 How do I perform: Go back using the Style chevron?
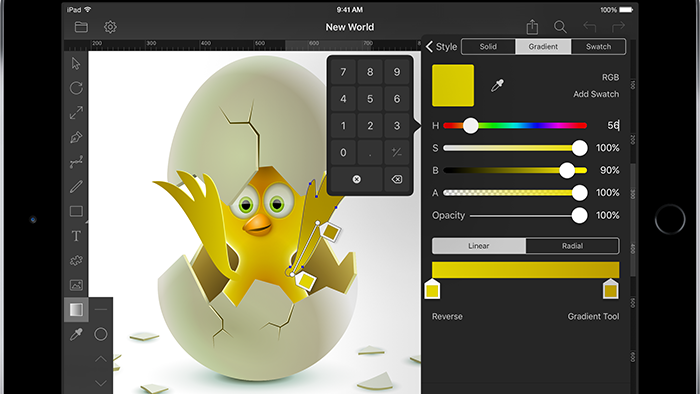click(x=441, y=47)
